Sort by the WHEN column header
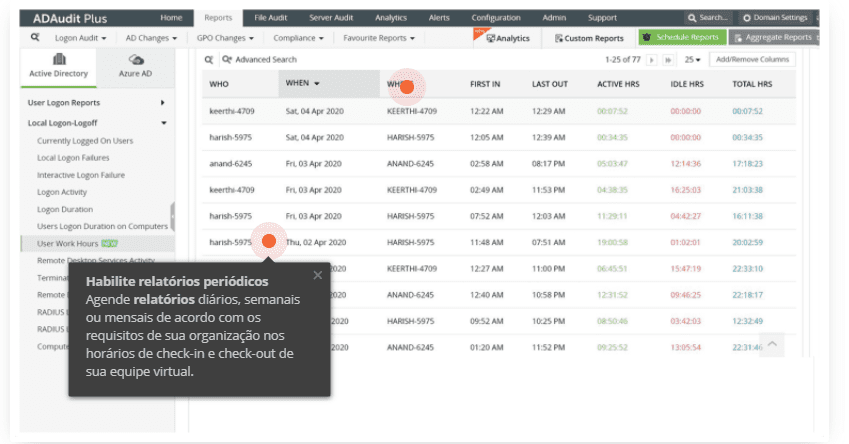 click(302, 83)
